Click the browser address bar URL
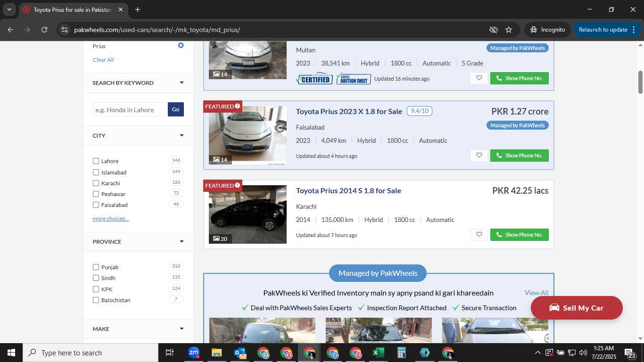The image size is (644, 362). coord(157,30)
